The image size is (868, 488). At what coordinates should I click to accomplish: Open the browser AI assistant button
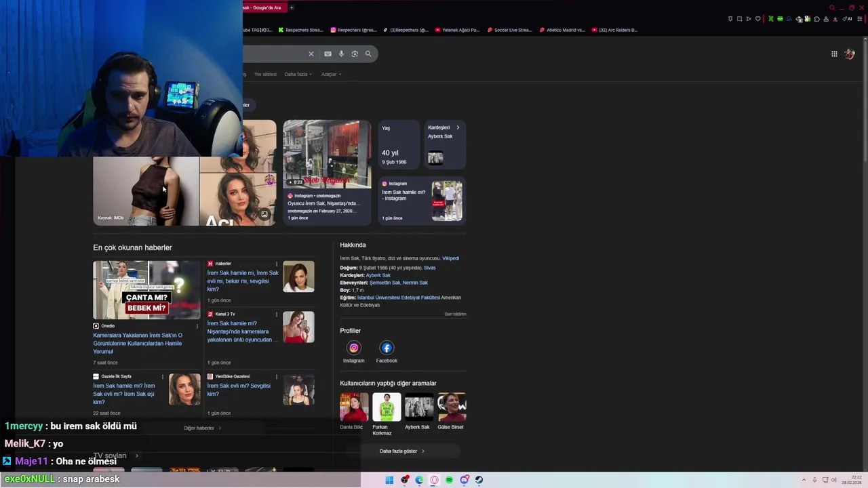click(848, 19)
